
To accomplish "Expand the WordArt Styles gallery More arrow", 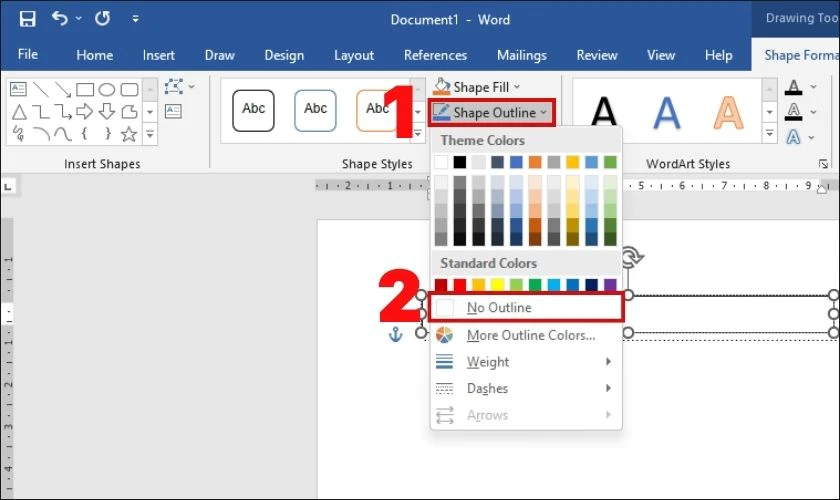I will 769,133.
